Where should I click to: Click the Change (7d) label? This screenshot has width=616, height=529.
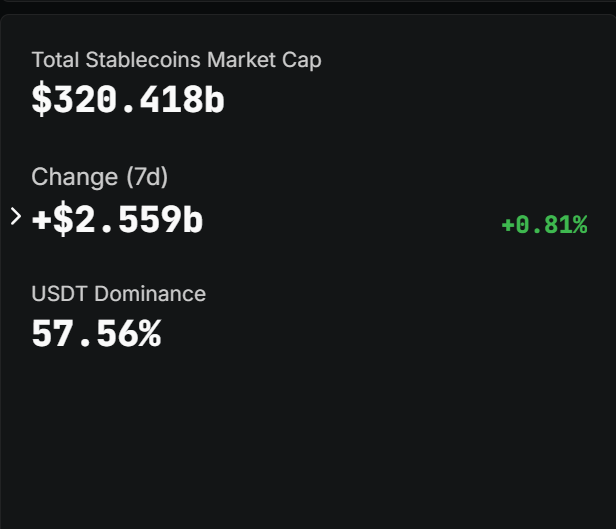coord(99,177)
